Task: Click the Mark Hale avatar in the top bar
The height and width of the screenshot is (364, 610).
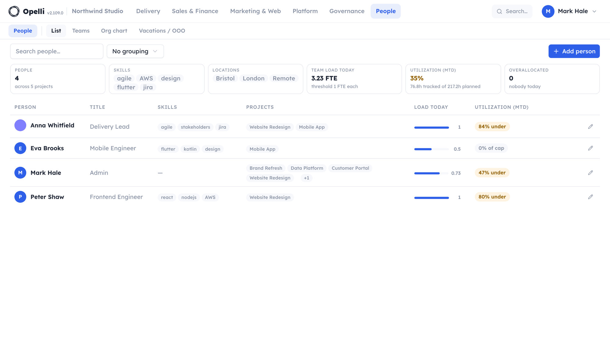Action: tap(548, 11)
